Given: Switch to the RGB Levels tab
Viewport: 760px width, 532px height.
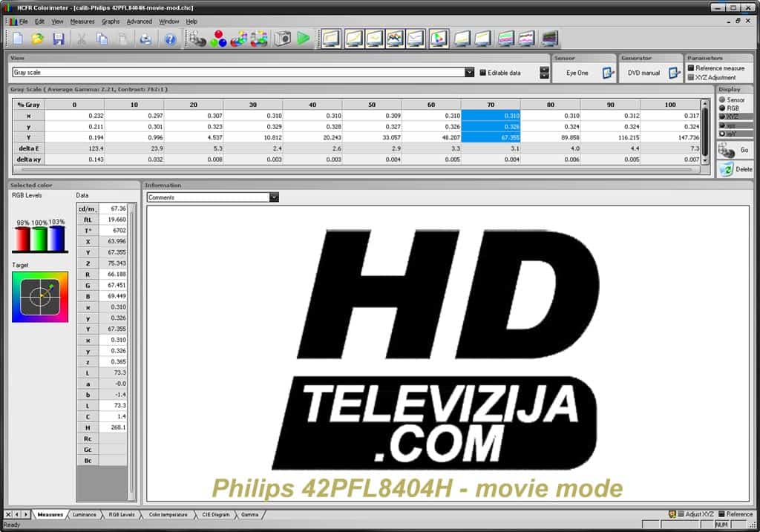Looking at the screenshot, I should tap(122, 514).
